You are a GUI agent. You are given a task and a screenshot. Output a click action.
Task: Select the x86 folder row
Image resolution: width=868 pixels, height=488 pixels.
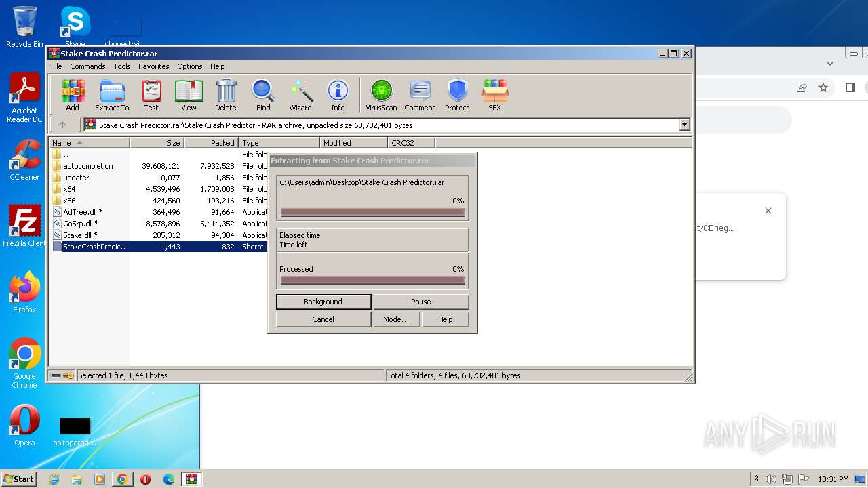tap(159, 201)
